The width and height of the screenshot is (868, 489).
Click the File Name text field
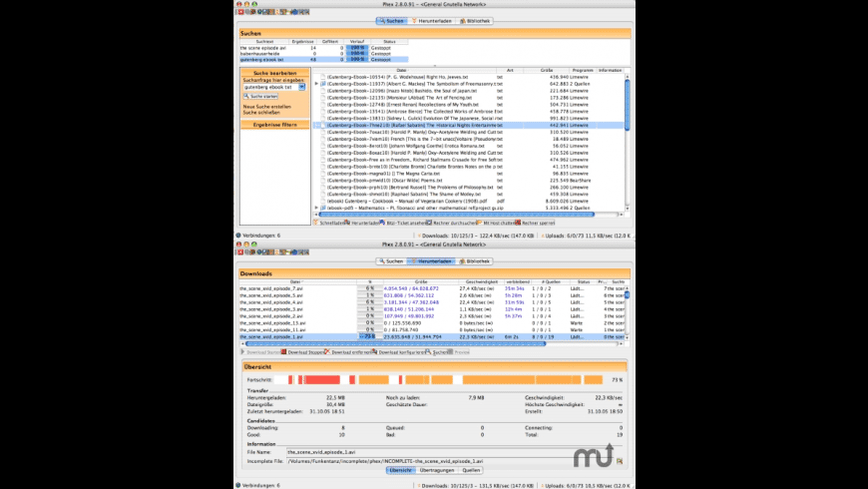(x=455, y=452)
